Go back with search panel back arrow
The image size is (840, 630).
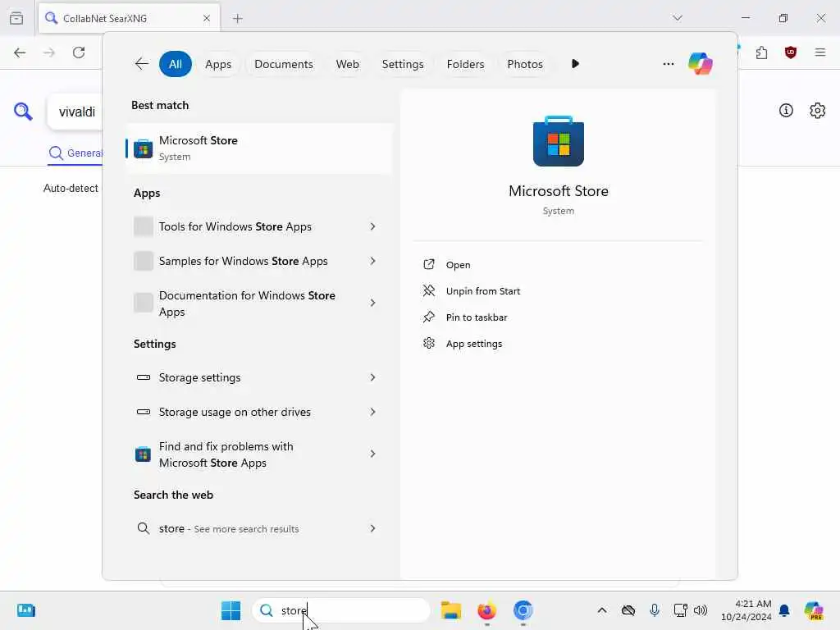point(141,64)
